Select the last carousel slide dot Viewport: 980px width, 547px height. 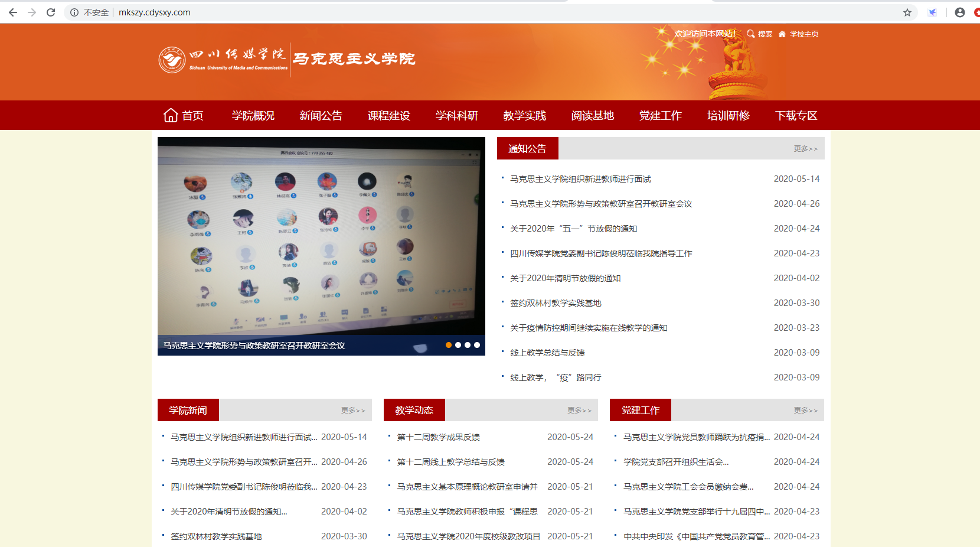pyautogui.click(x=477, y=345)
